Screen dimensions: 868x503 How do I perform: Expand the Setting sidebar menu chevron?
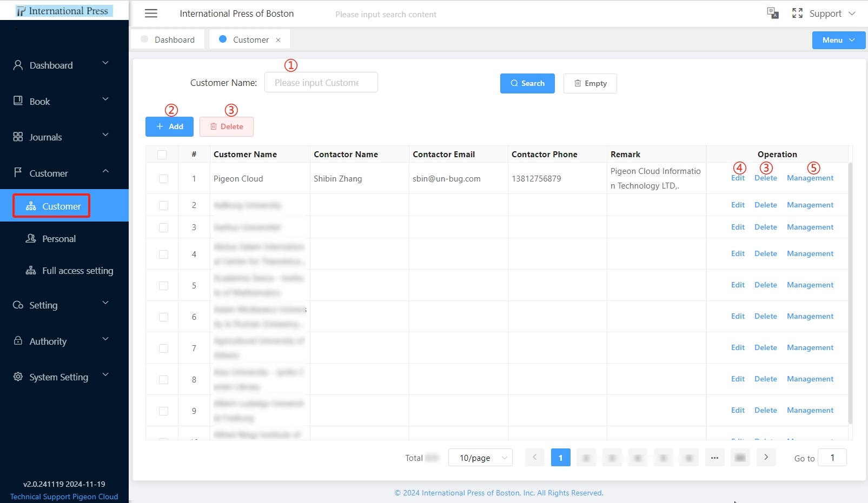105,303
